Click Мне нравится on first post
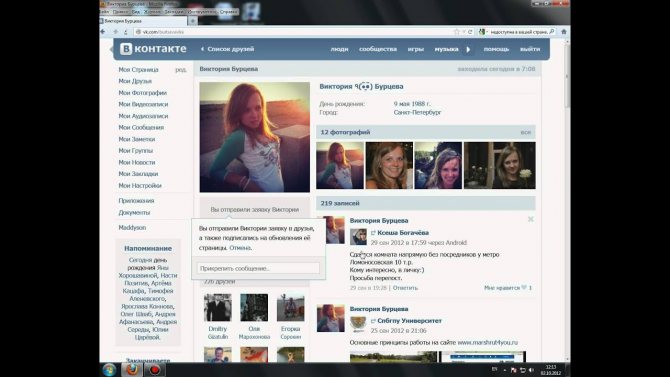Viewport: 670px width, 377px height. (502, 288)
